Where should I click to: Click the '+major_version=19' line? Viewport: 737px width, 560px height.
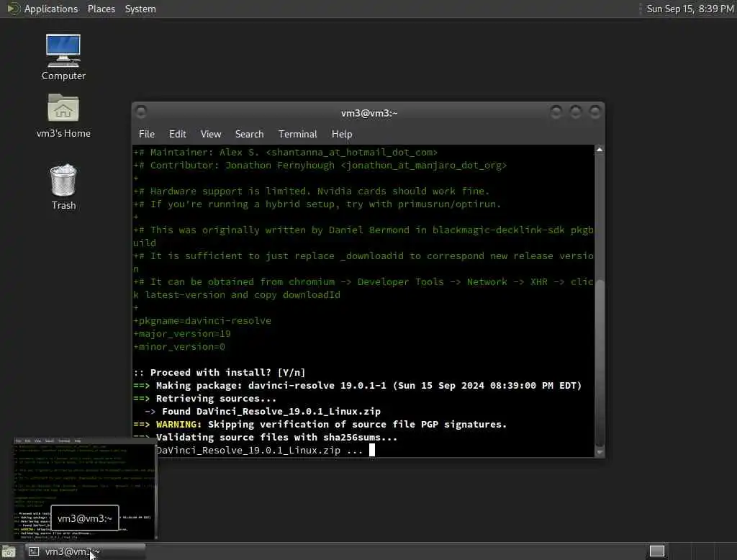182,334
